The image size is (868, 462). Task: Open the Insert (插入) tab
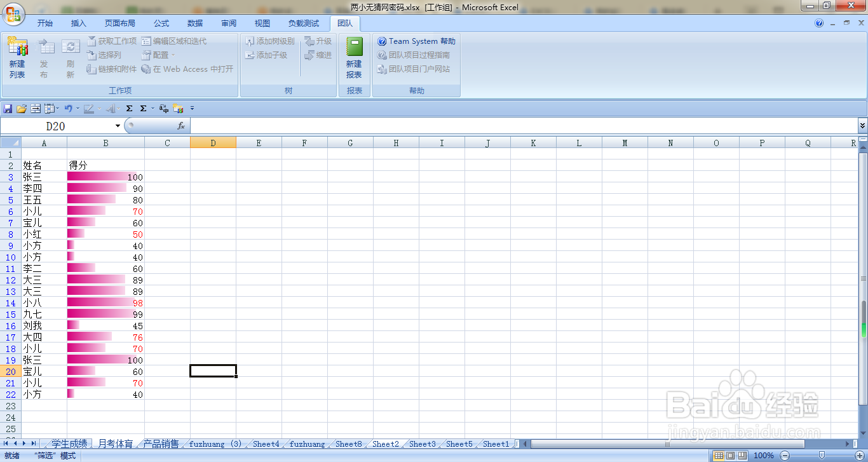(x=79, y=24)
